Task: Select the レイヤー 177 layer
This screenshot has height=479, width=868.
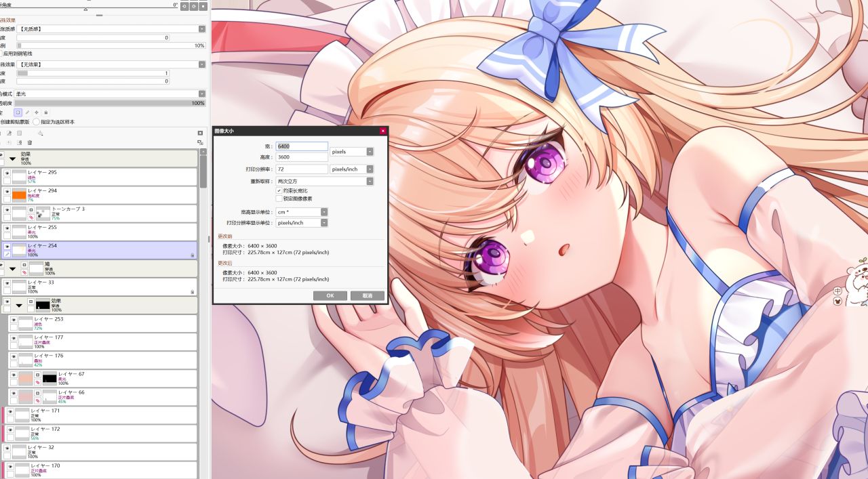Action: click(x=102, y=341)
